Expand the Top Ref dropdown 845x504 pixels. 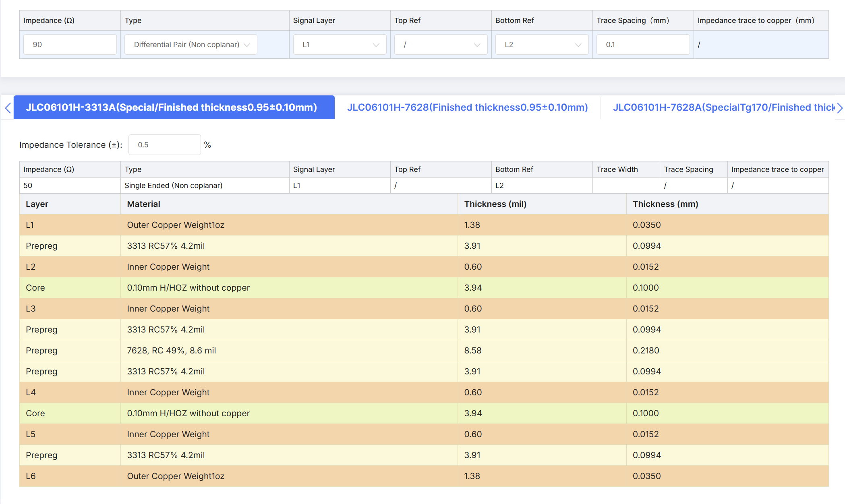click(x=441, y=45)
